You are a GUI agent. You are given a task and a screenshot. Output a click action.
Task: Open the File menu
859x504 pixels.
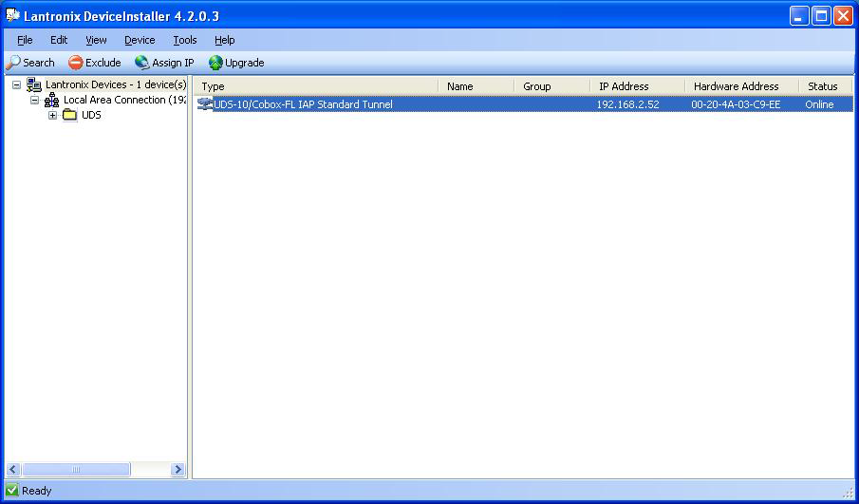tap(25, 40)
